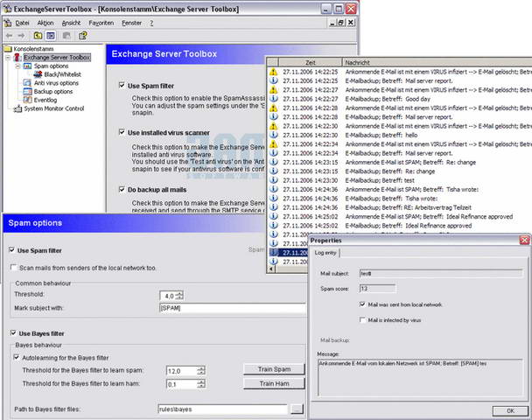This screenshot has width=532, height=420.
Task: Adjust the learn ham threshold spinner
Action: point(201,384)
